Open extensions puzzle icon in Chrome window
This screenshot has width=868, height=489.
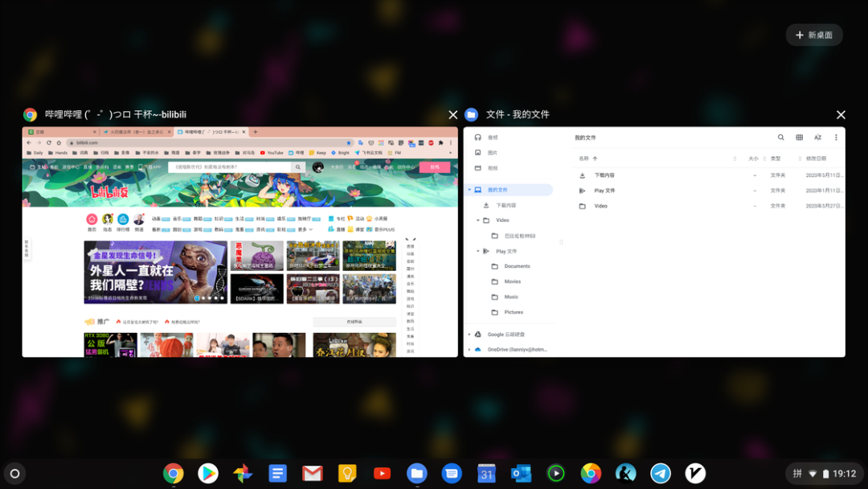440,143
